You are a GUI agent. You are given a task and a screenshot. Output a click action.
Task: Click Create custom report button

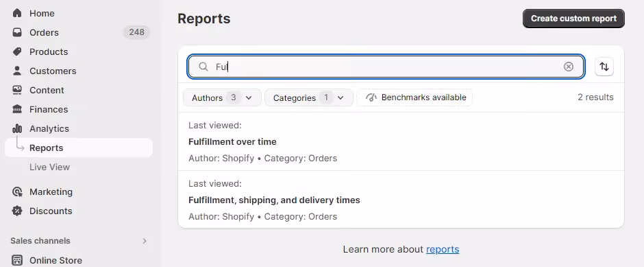(x=573, y=19)
